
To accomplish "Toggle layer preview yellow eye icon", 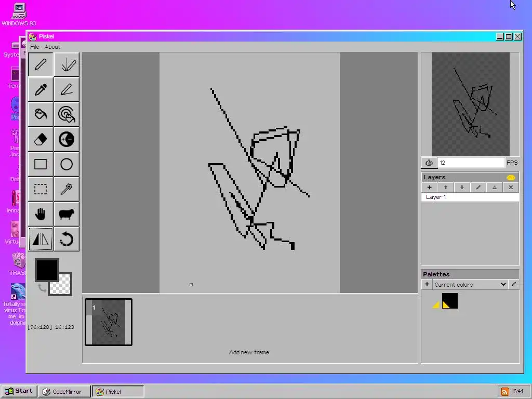I will coord(511,178).
